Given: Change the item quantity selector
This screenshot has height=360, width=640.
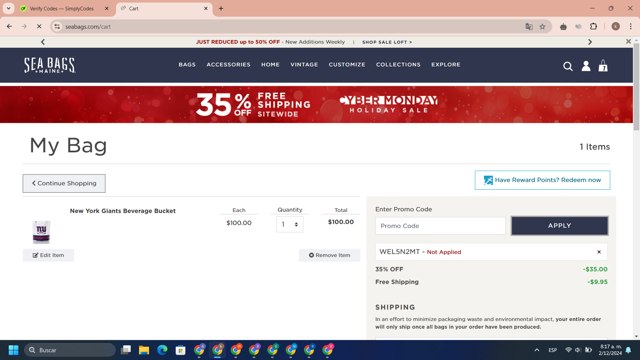Looking at the screenshot, I should pos(290,224).
